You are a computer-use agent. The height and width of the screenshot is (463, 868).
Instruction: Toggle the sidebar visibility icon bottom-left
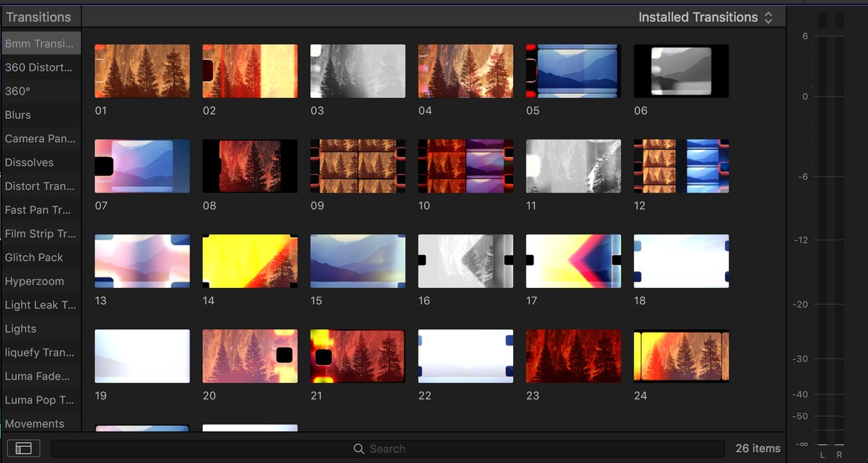click(23, 448)
